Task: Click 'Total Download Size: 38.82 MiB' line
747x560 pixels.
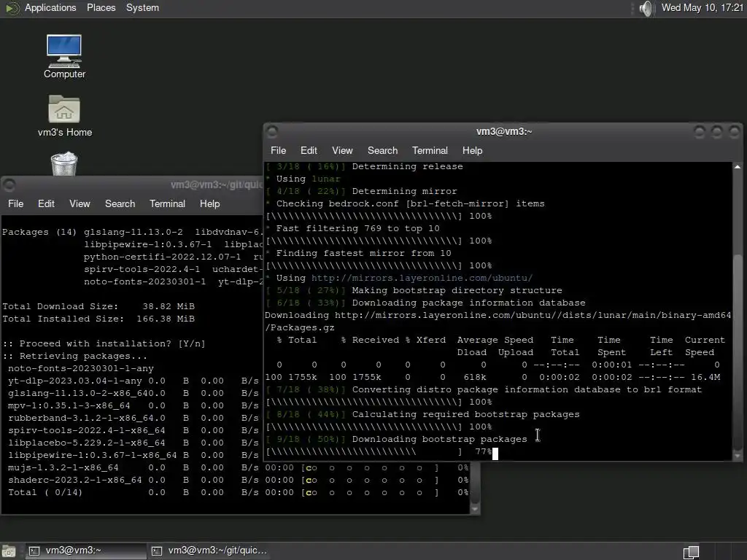Action: pos(98,307)
